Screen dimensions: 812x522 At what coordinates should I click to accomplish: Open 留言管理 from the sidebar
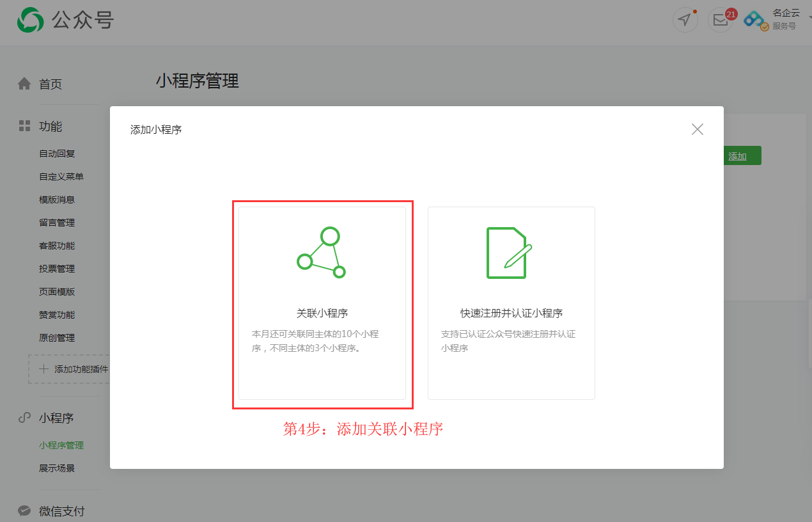[57, 223]
